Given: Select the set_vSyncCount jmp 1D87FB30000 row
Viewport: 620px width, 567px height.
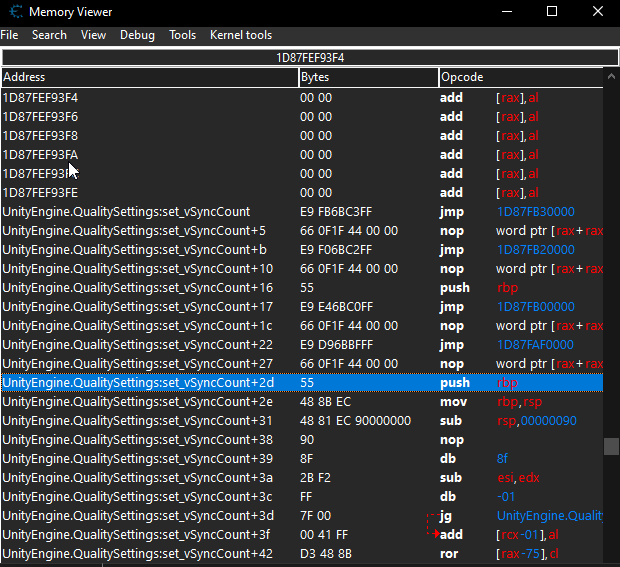Looking at the screenshot, I should coord(300,212).
